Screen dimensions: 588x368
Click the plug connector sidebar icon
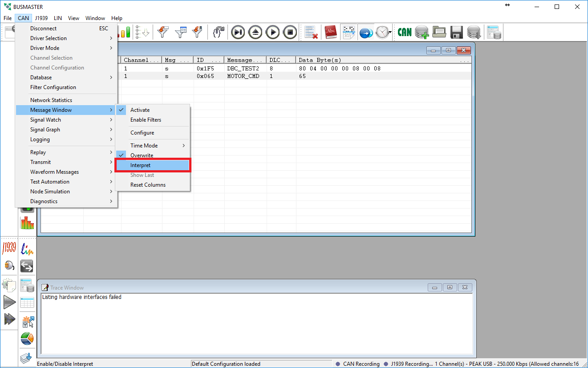tap(9, 266)
